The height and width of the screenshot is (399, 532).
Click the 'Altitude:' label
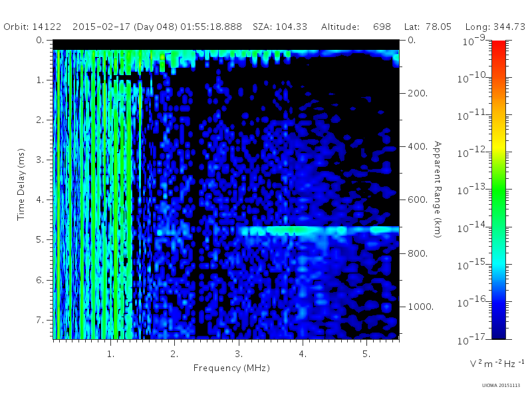340,27
